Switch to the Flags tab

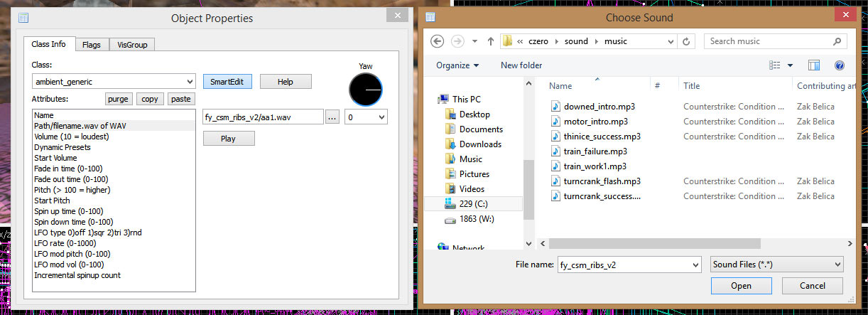click(92, 45)
